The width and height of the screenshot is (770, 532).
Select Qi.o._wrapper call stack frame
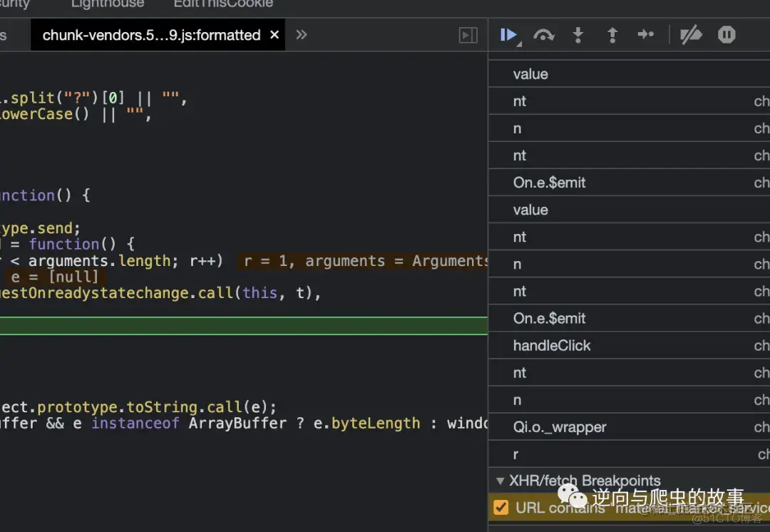(629, 427)
